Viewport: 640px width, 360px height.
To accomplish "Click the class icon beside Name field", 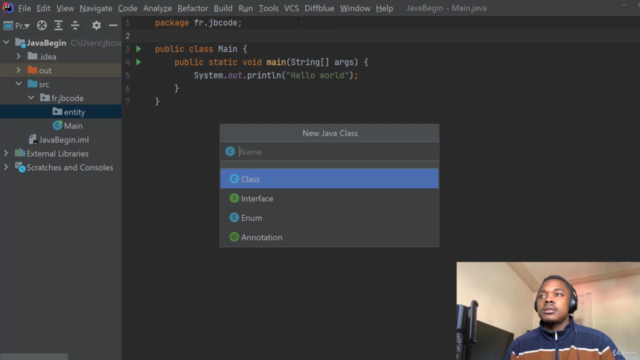I will pos(230,151).
